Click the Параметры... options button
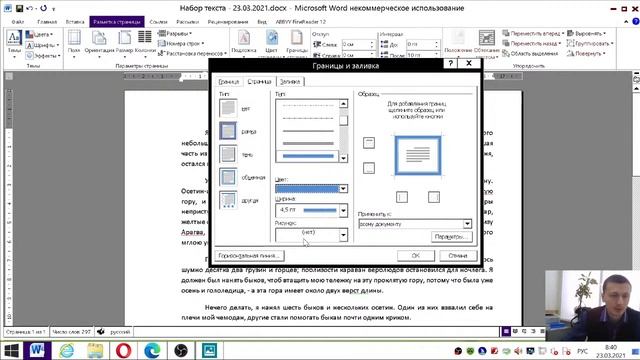This screenshot has width=640, height=360. 451,237
